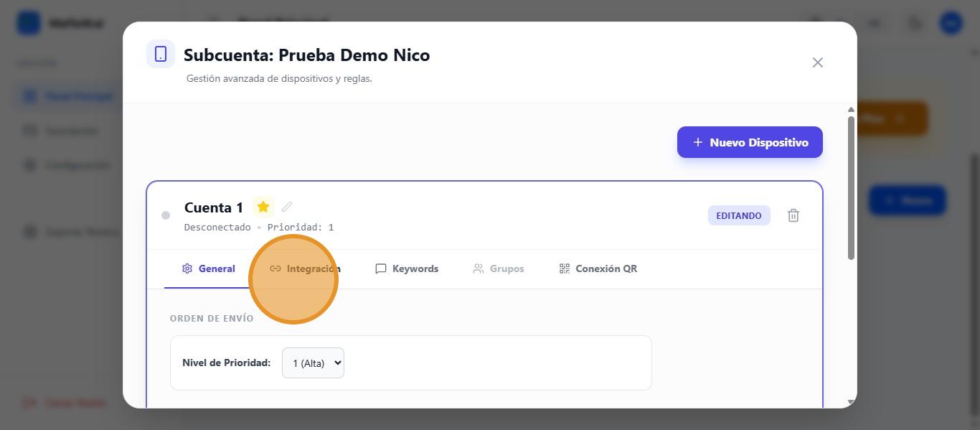Delete Cuenta 1 using the trash icon

tap(793, 215)
